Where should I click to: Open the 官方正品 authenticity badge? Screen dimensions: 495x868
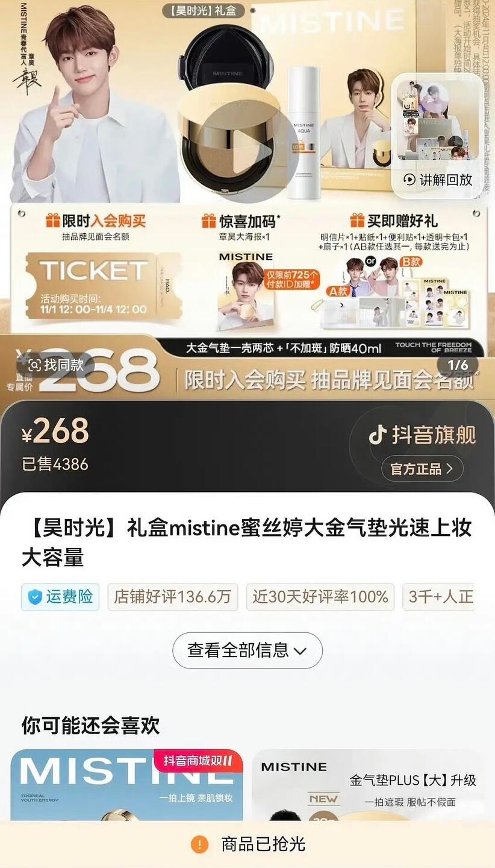(422, 469)
